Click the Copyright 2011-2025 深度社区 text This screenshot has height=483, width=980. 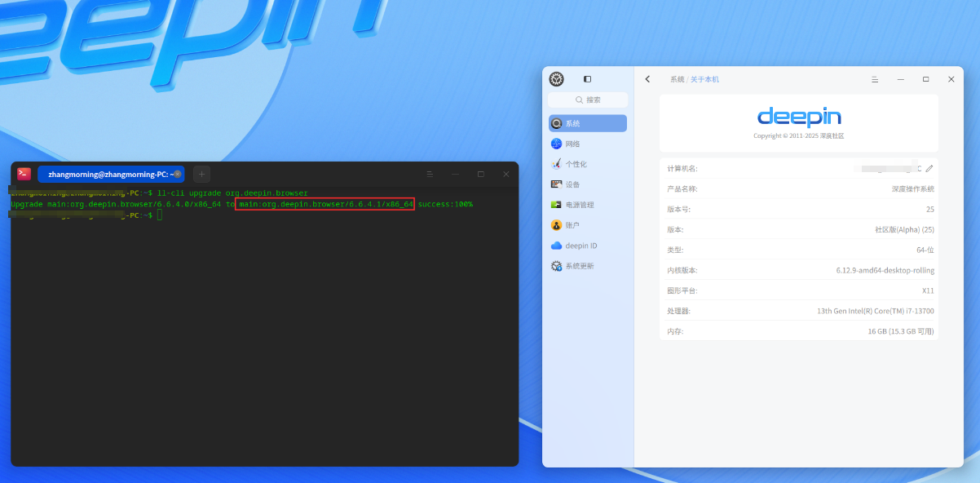pos(799,136)
